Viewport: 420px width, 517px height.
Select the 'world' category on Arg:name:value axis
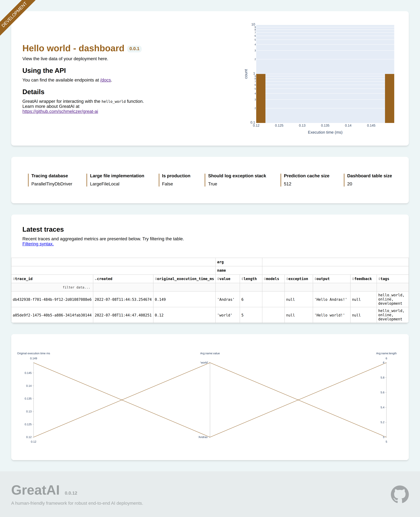(204, 363)
